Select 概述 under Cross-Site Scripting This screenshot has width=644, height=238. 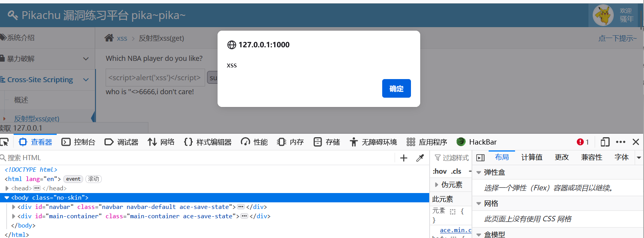[21, 100]
